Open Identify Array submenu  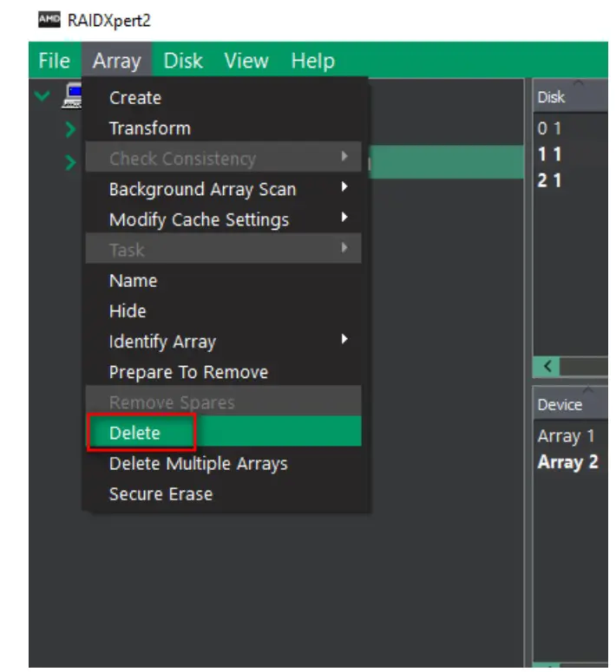point(224,342)
